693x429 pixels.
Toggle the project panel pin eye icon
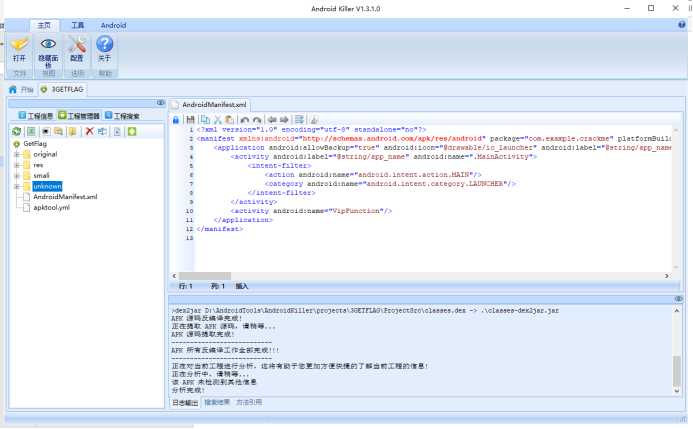[x=160, y=103]
